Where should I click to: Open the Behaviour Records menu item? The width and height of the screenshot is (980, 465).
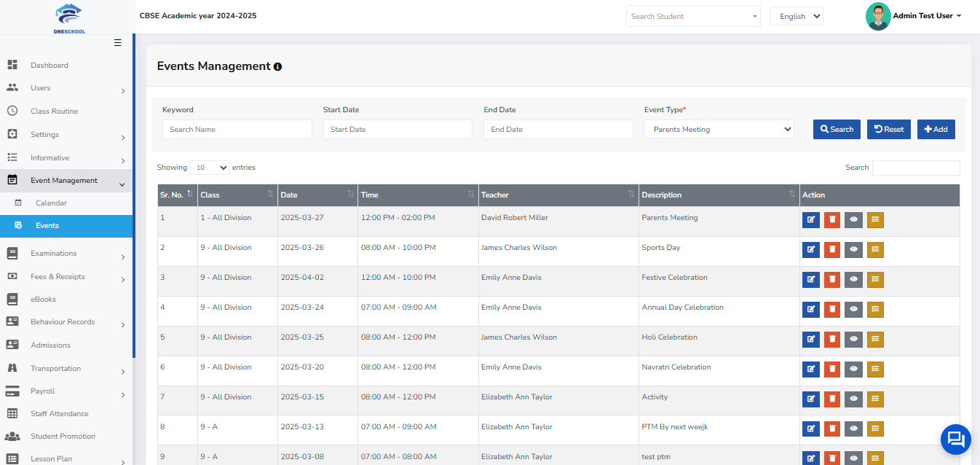66,321
